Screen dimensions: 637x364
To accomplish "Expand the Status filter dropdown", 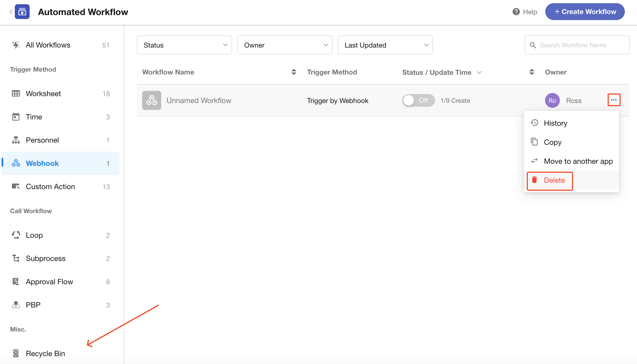I will pos(184,45).
